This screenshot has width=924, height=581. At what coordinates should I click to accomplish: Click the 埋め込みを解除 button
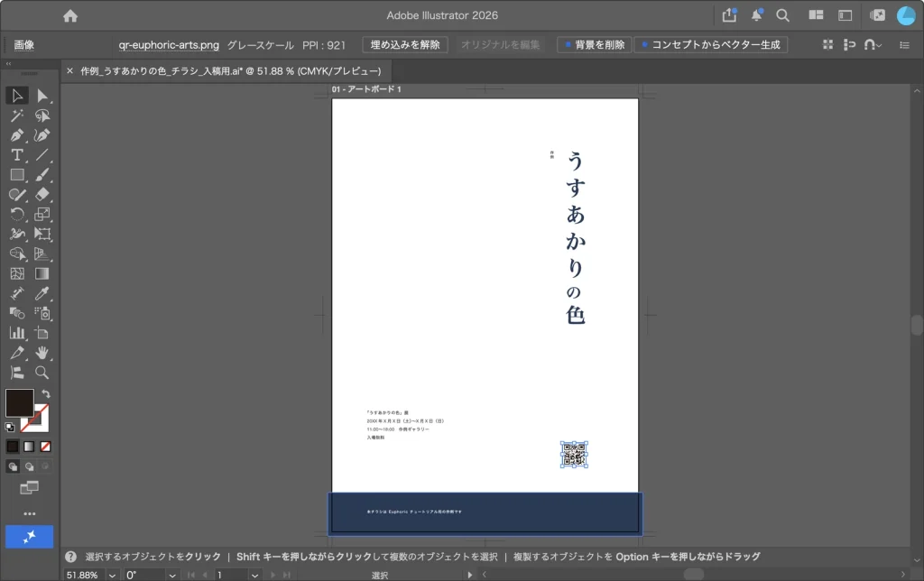[405, 45]
